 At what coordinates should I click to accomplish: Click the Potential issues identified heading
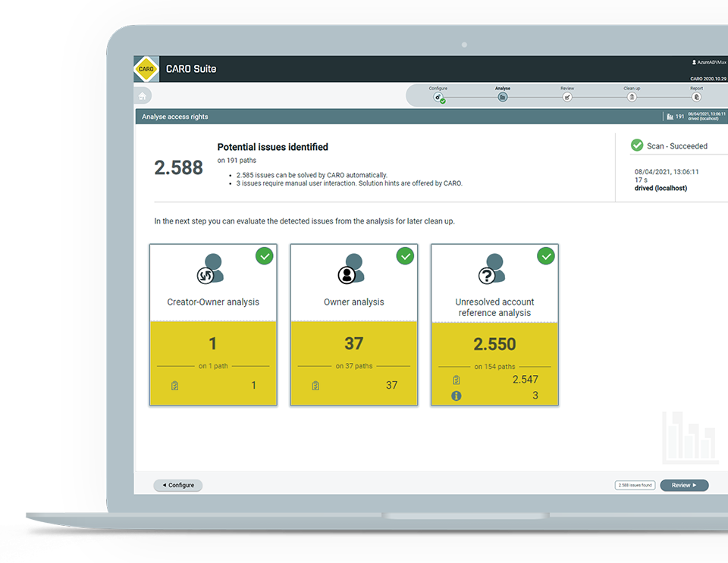point(272,147)
